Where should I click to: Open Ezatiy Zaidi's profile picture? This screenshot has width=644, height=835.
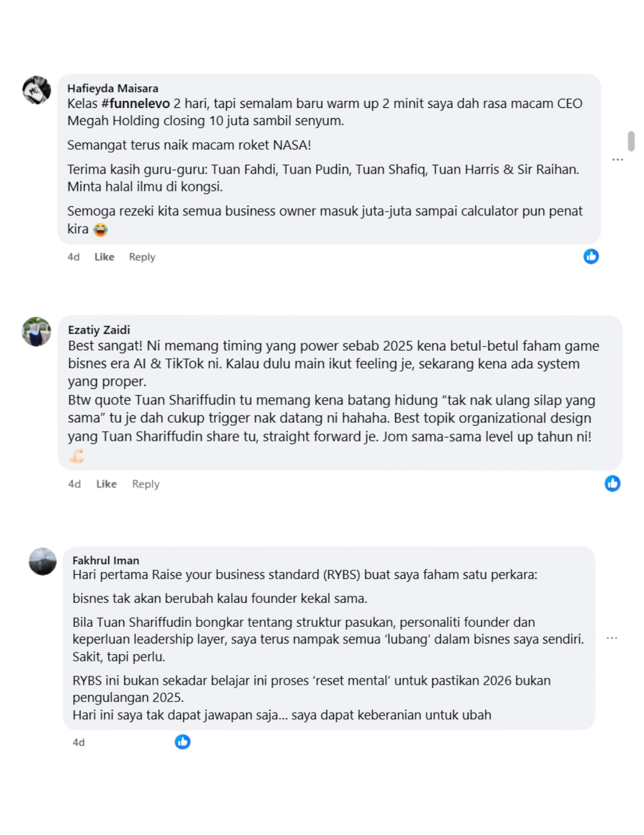[x=36, y=332]
